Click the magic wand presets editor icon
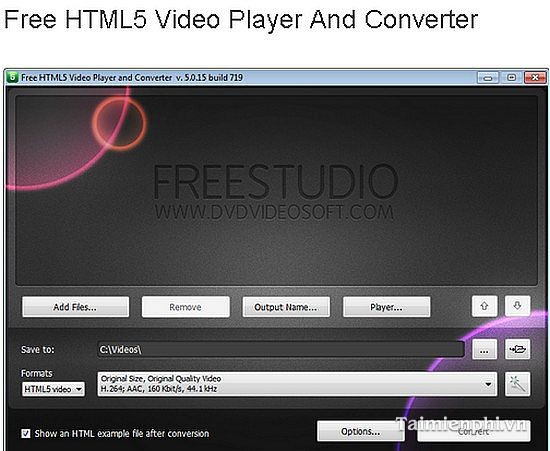The width and height of the screenshot is (550, 451). coord(517,384)
